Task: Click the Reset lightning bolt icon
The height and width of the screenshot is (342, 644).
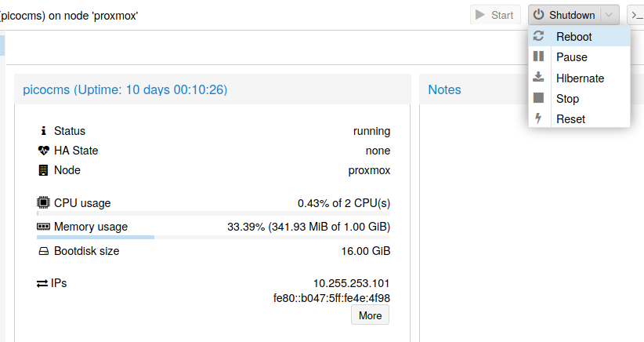Action: point(538,118)
